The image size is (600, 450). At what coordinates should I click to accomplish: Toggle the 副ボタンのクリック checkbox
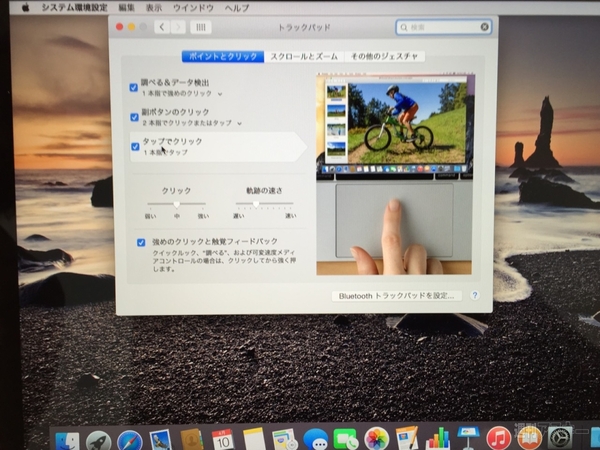[134, 117]
